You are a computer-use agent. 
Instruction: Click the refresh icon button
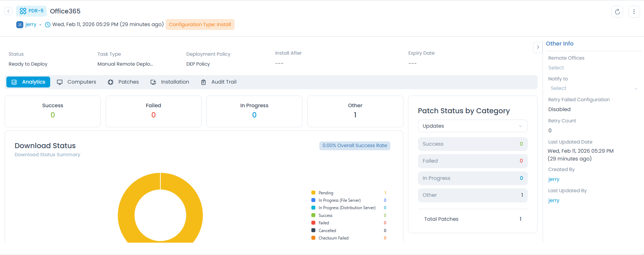[x=617, y=12]
